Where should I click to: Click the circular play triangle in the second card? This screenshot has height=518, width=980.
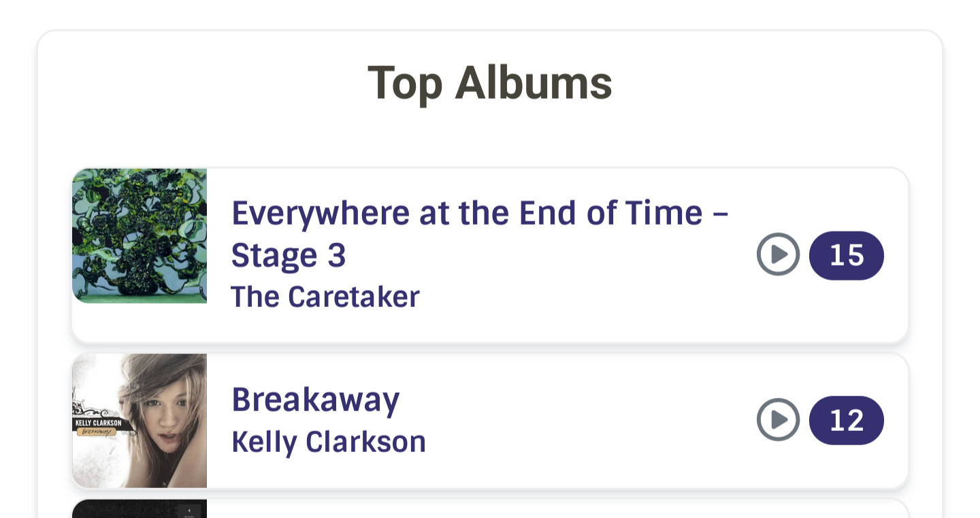click(x=778, y=420)
